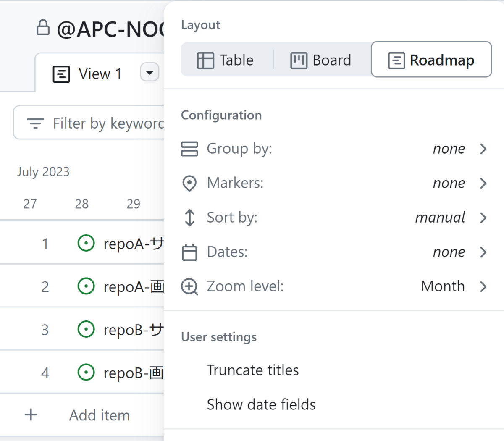Toggle Show date fields setting
This screenshot has height=441, width=504.
click(261, 405)
